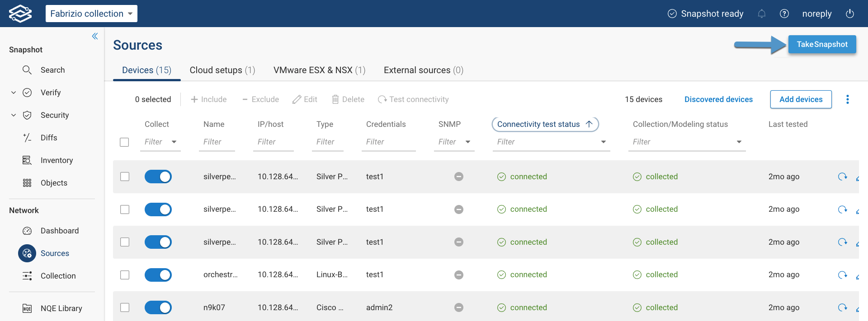This screenshot has width=868, height=321.
Task: Click the Name filter input field
Action: point(217,142)
